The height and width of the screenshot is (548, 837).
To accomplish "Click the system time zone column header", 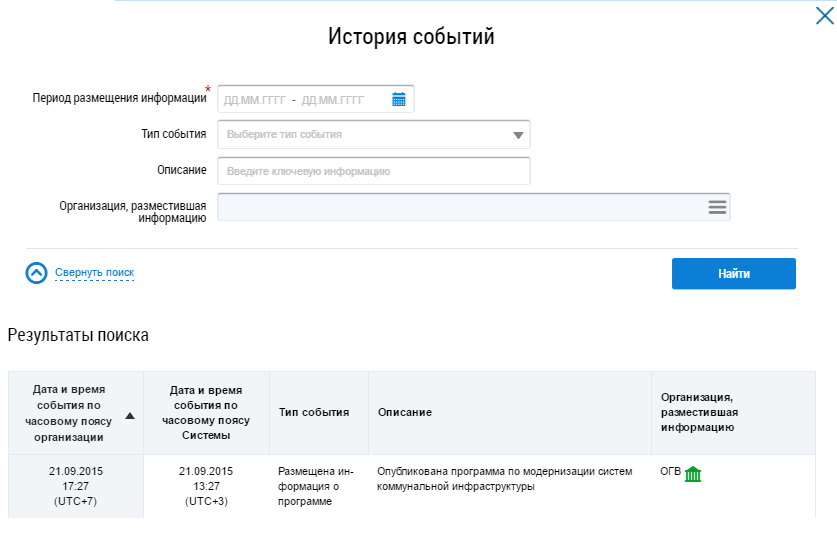I will pos(206,412).
